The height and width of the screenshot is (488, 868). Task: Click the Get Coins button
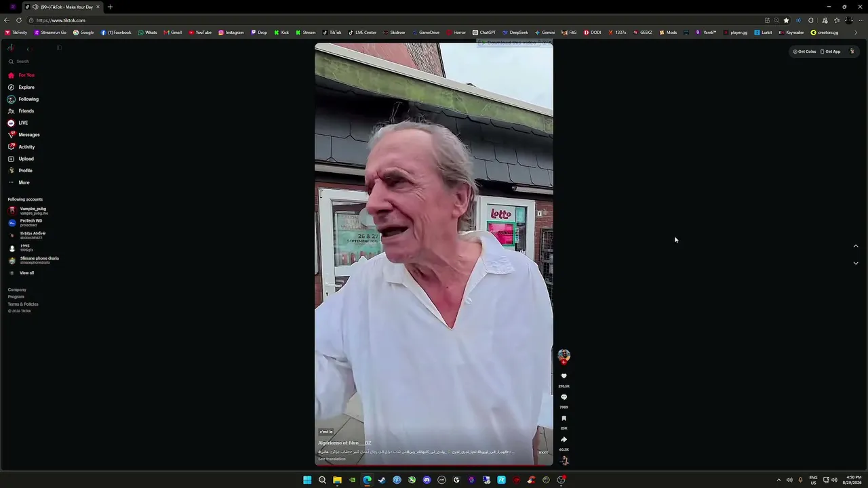(x=804, y=52)
